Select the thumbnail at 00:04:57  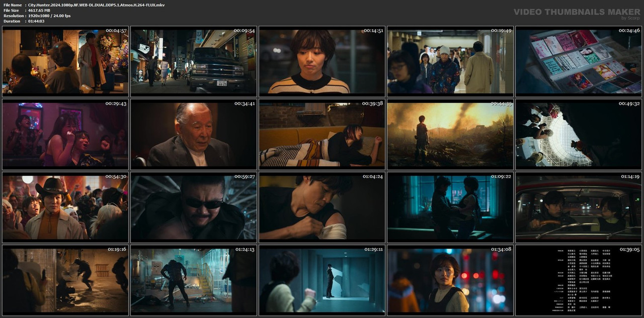(65, 60)
